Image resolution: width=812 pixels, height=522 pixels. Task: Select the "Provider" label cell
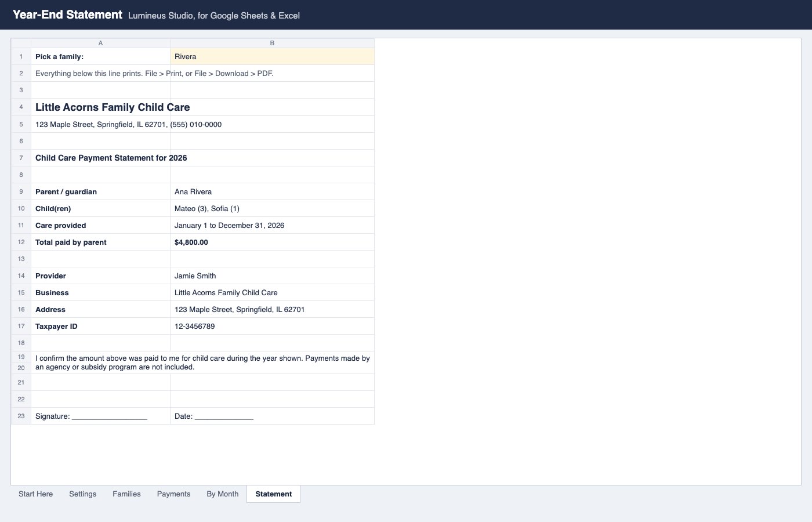100,276
